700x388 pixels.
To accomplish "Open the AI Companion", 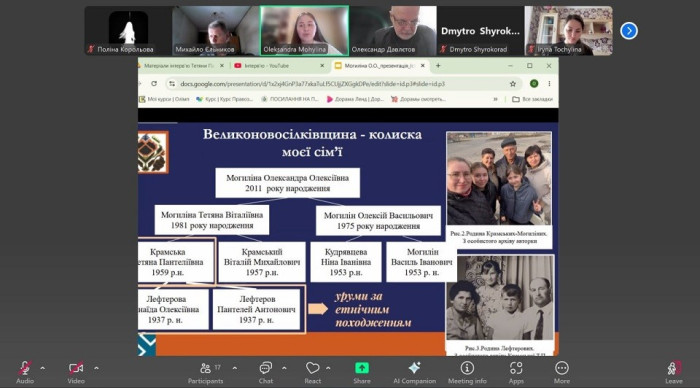I will coord(414,372).
